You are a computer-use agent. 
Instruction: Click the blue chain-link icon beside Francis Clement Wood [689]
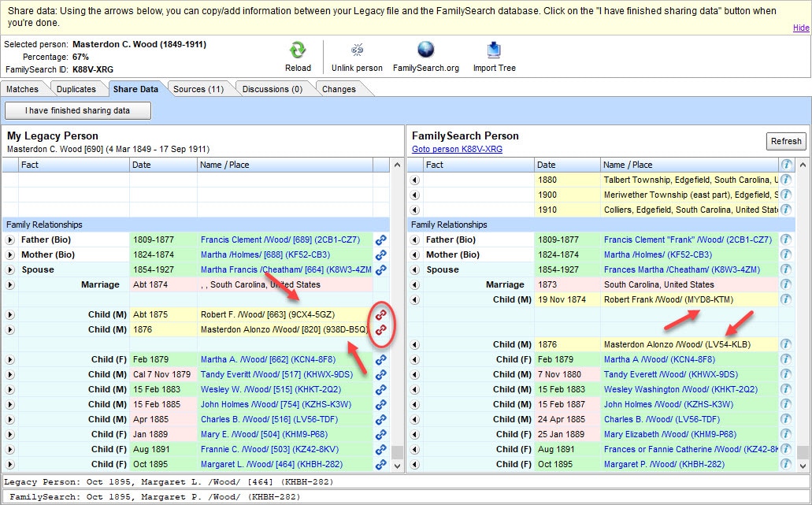coord(380,240)
